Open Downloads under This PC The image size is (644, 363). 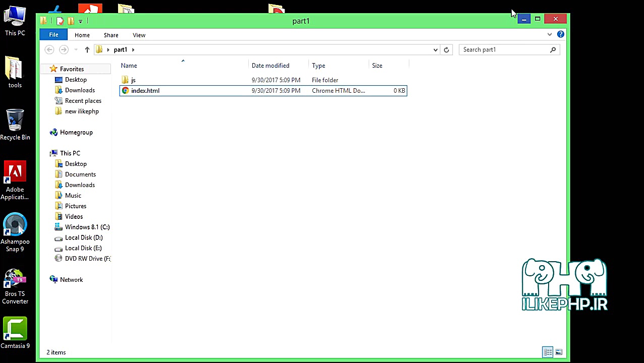pos(80,185)
